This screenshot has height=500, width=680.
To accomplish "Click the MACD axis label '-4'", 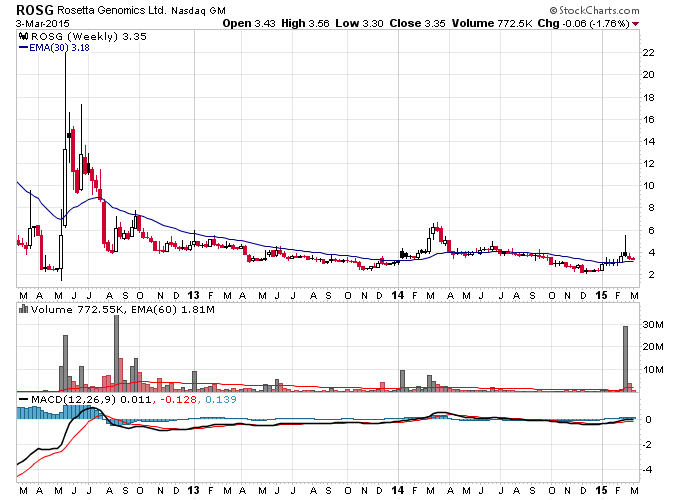I will pyautogui.click(x=647, y=469).
